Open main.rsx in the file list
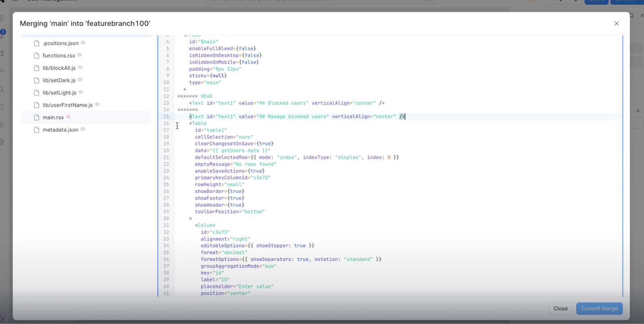This screenshot has width=644, height=324. click(x=53, y=118)
